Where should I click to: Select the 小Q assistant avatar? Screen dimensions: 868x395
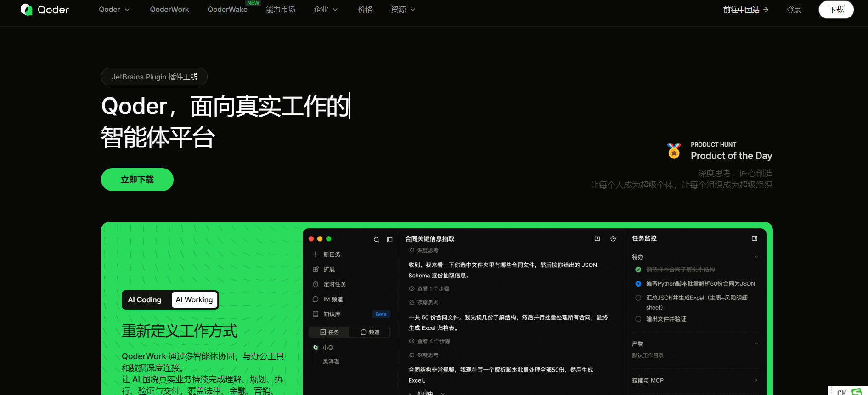tap(316, 348)
